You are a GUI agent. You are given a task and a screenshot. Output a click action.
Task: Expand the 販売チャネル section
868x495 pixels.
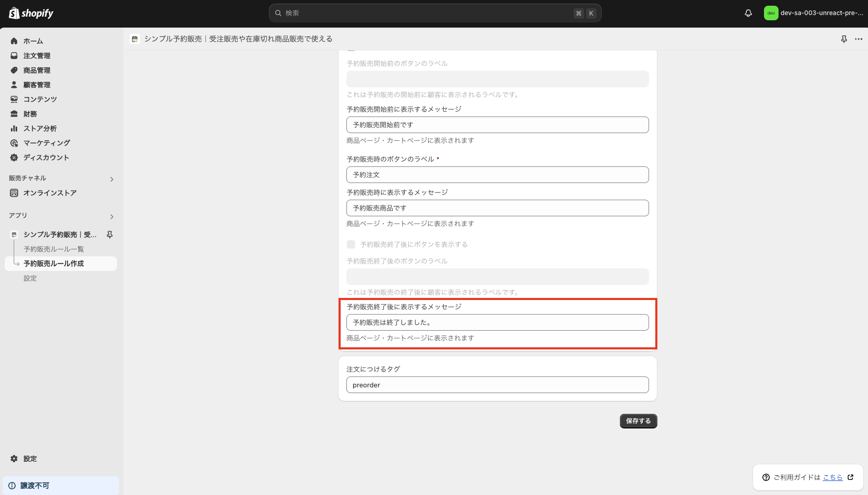pos(111,179)
